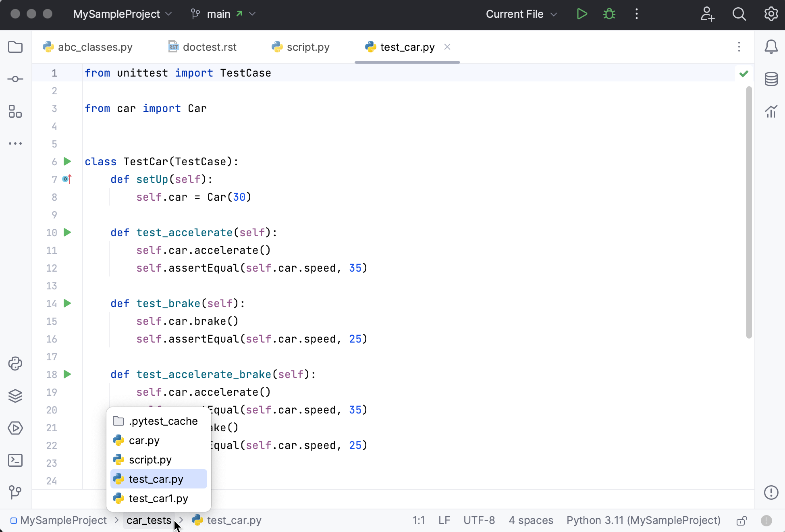
Task: Select test_car1.py from the popup list
Action: tap(158, 498)
